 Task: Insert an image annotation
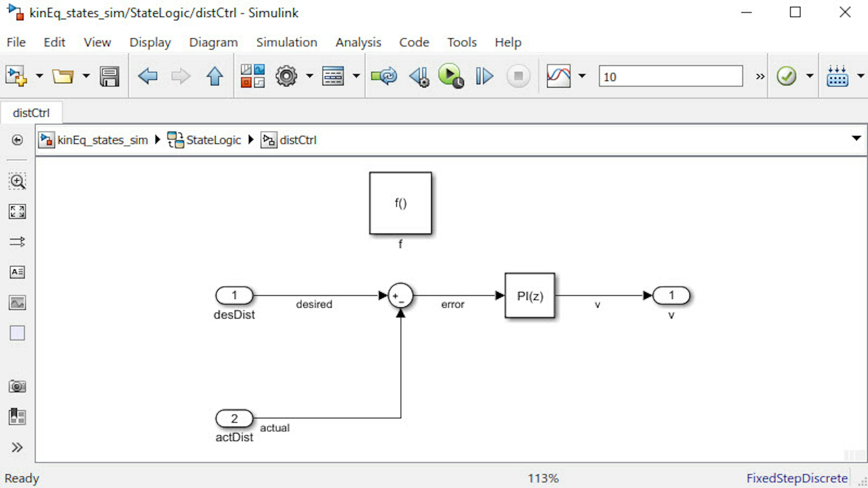[17, 303]
